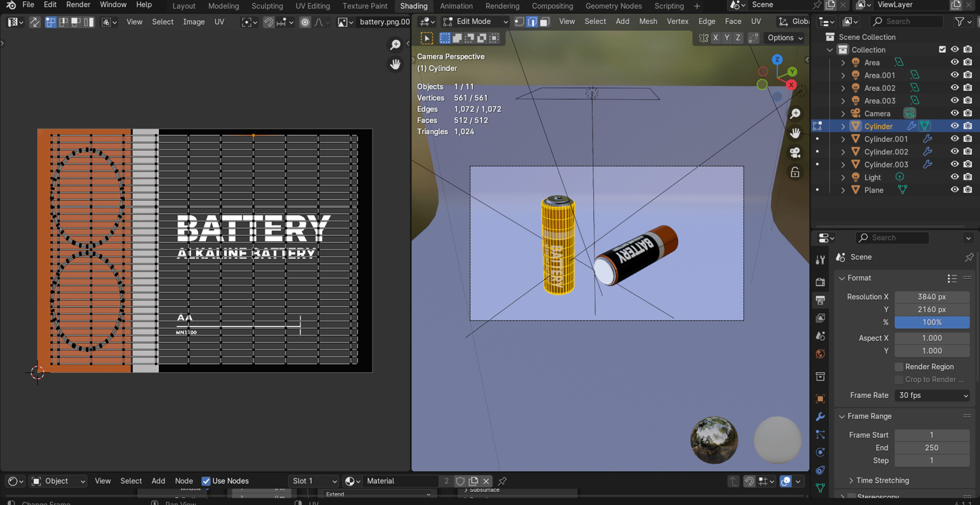Expand the Time Stretching subpanel
The width and height of the screenshot is (980, 505).
882,480
